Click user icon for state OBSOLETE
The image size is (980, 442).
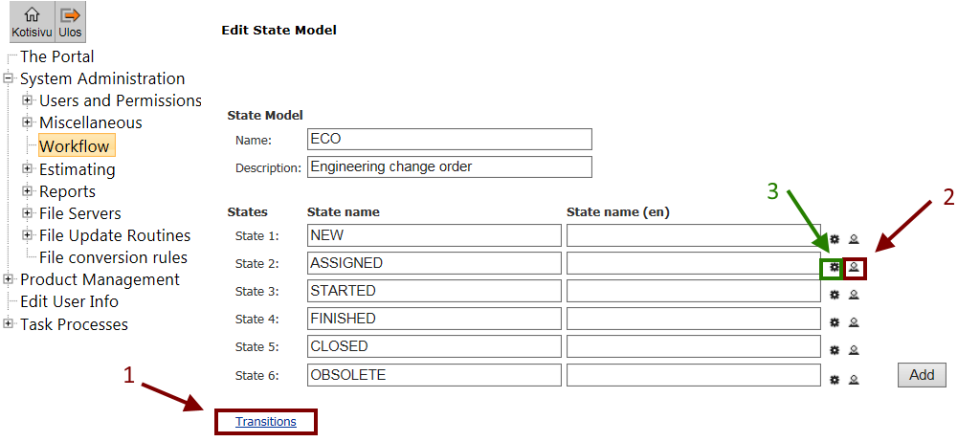pyautogui.click(x=854, y=379)
